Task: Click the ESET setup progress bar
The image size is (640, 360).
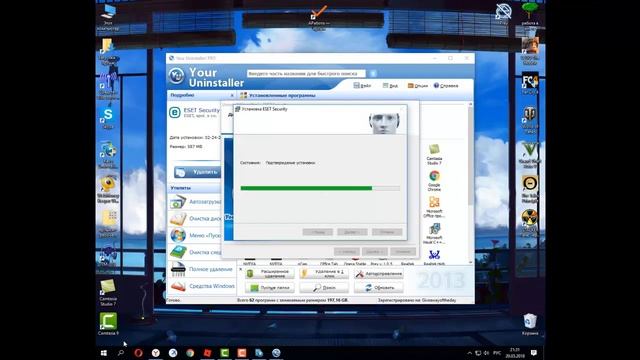Action: click(320, 188)
